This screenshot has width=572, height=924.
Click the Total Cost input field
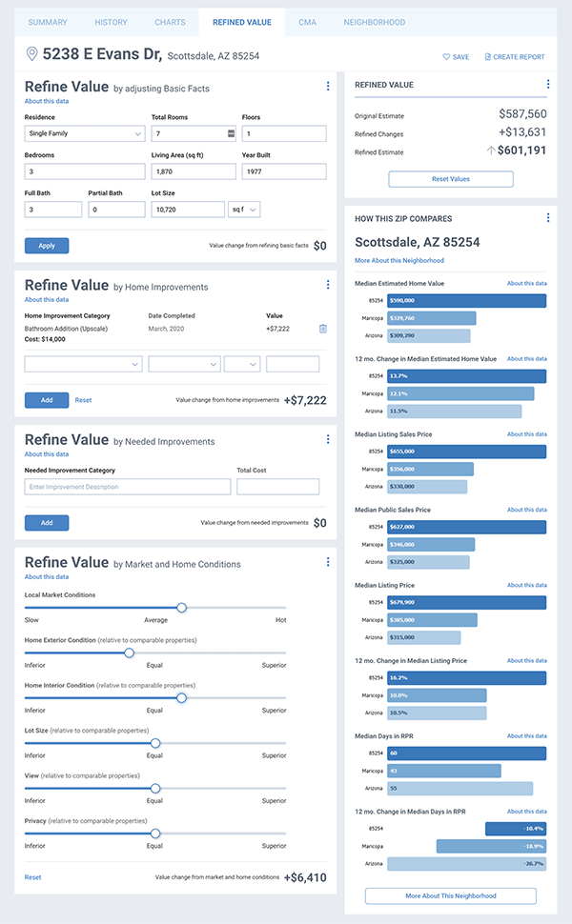[277, 487]
